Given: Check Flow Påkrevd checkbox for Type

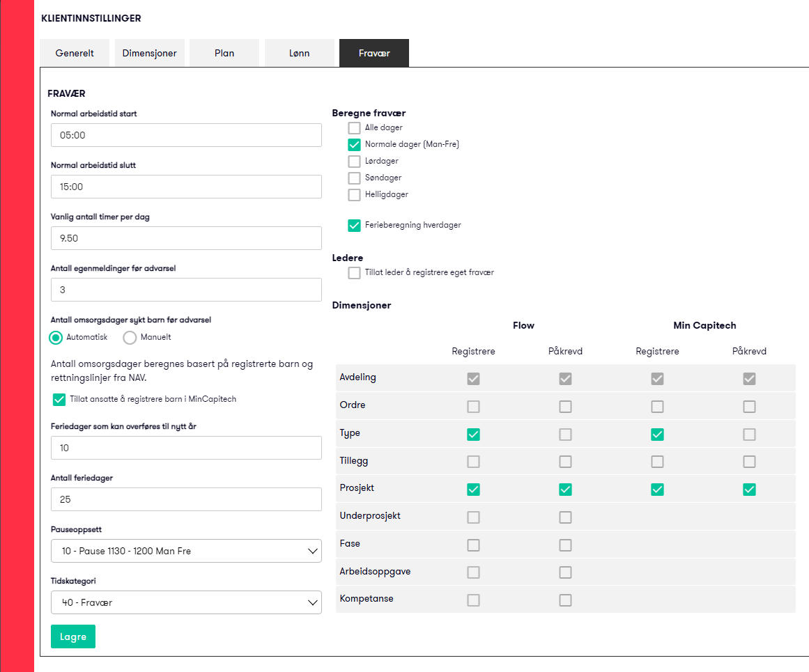Looking at the screenshot, I should coord(566,435).
